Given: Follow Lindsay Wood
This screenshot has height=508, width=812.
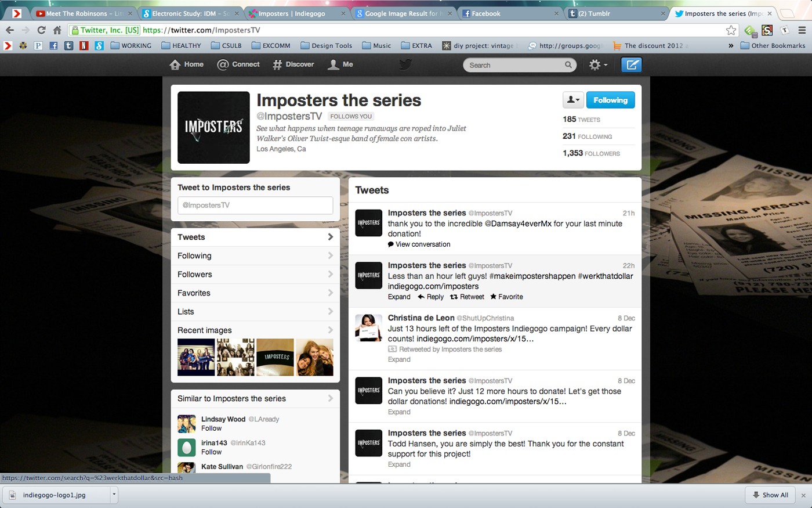Looking at the screenshot, I should (211, 428).
